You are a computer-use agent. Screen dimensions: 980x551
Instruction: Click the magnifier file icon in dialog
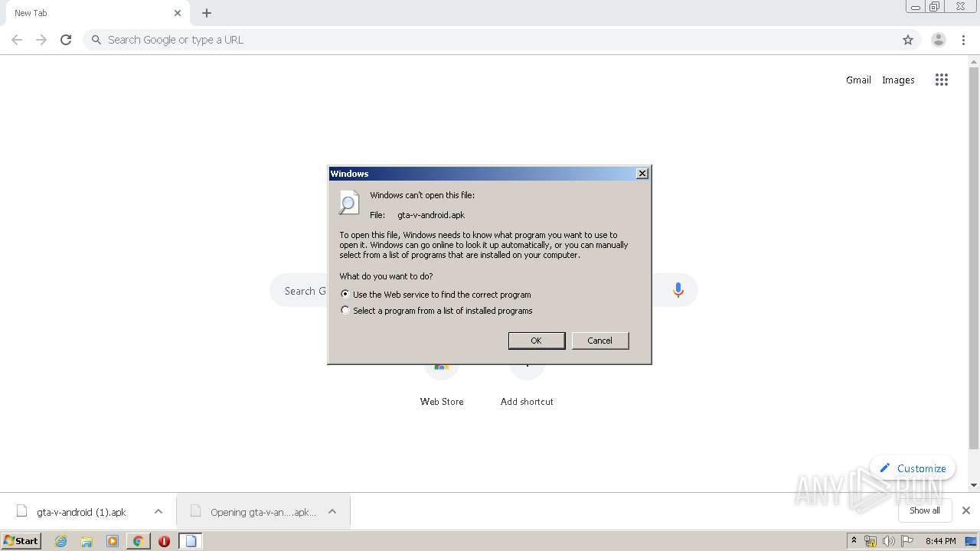click(x=348, y=203)
